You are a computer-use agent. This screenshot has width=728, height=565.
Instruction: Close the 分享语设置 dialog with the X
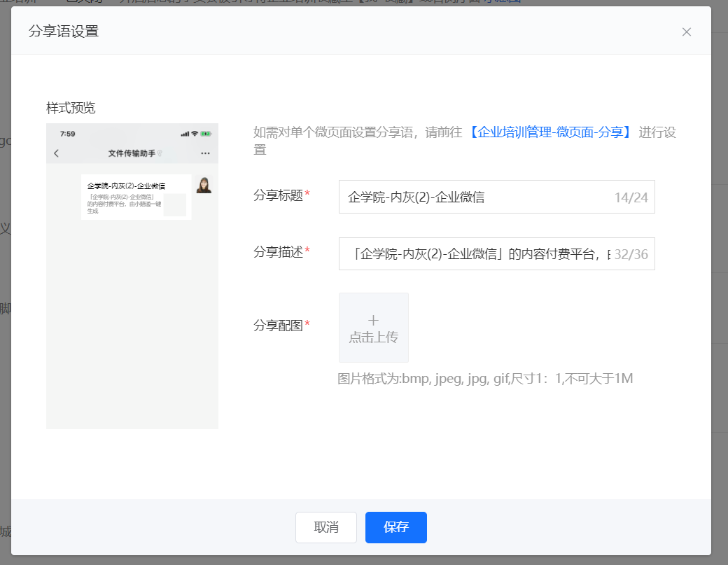point(686,32)
